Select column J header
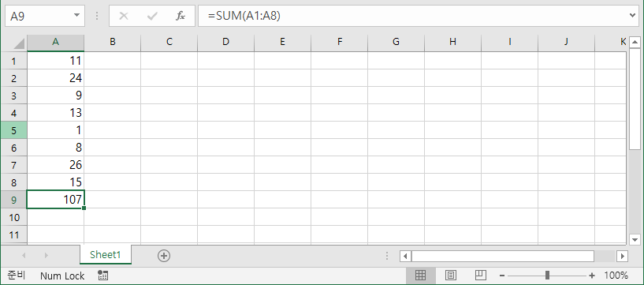This screenshot has height=285, width=644. coord(566,43)
